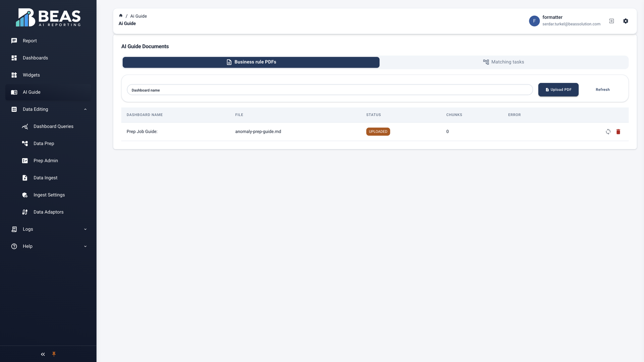Image resolution: width=644 pixels, height=362 pixels.
Task: Reprocess anomaly-prep-guide.md with sync icon
Action: 608,132
